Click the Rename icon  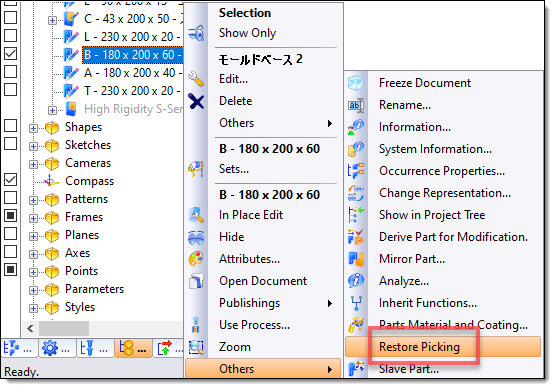point(356,105)
